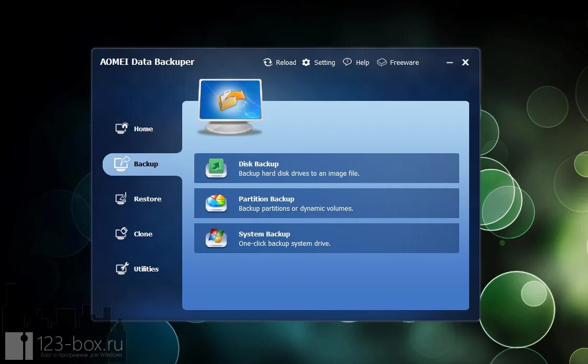588x364 pixels.
Task: Click the Reload text in toolbar
Action: 286,63
